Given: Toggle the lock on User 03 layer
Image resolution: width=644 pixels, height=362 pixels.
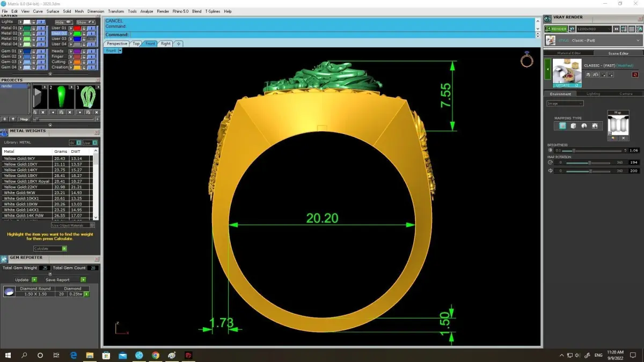Looking at the screenshot, I should coord(84,39).
